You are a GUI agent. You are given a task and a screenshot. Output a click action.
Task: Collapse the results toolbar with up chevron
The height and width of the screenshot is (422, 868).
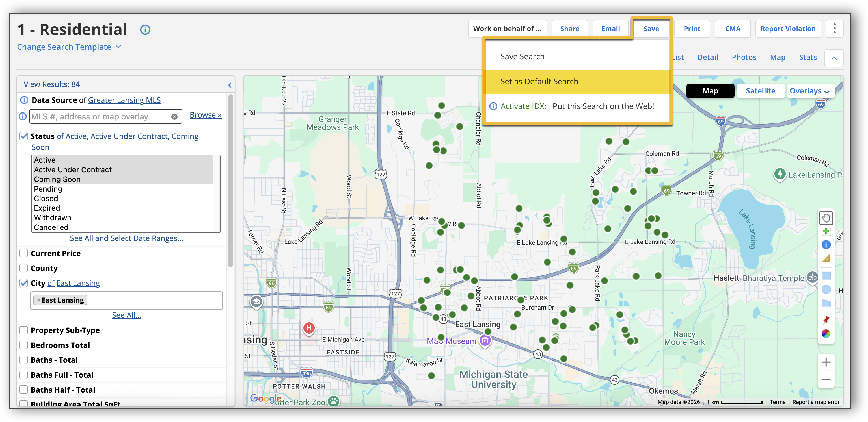coord(834,58)
